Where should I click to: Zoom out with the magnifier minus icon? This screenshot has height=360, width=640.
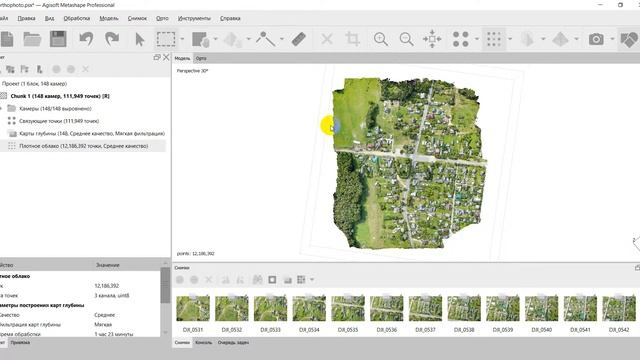click(407, 39)
